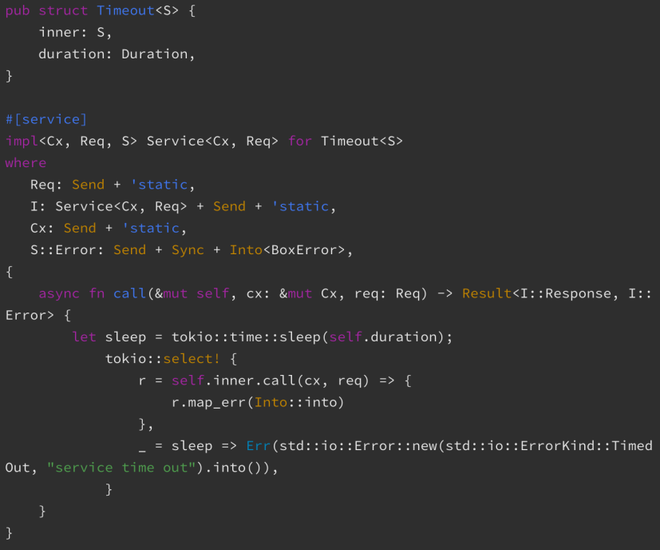660x550 pixels.
Task: Click 'r.map_err(Into::into)' line
Action: pos(257,402)
